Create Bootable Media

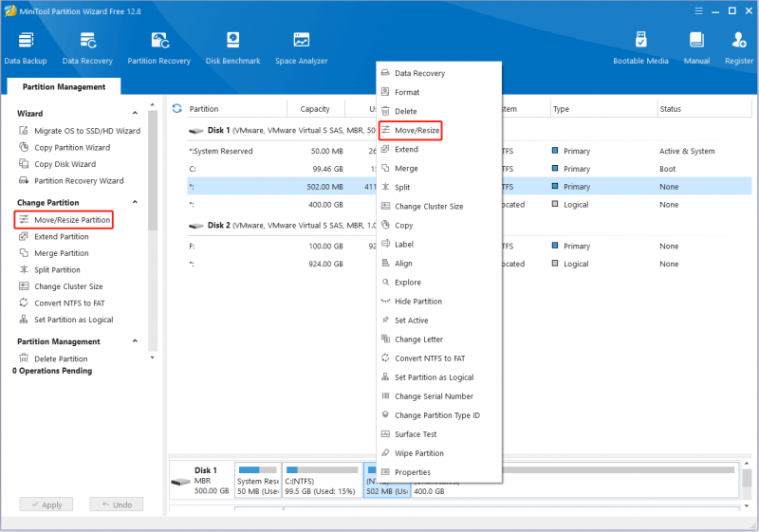click(x=640, y=48)
